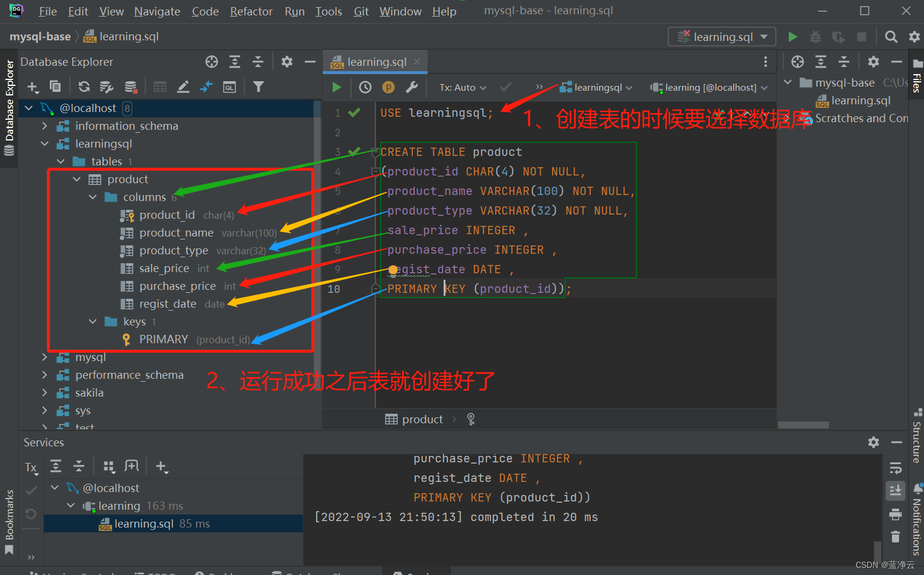Viewport: 924px width, 575px height.
Task: Click Group By icon in Services toolbar
Action: (x=109, y=467)
